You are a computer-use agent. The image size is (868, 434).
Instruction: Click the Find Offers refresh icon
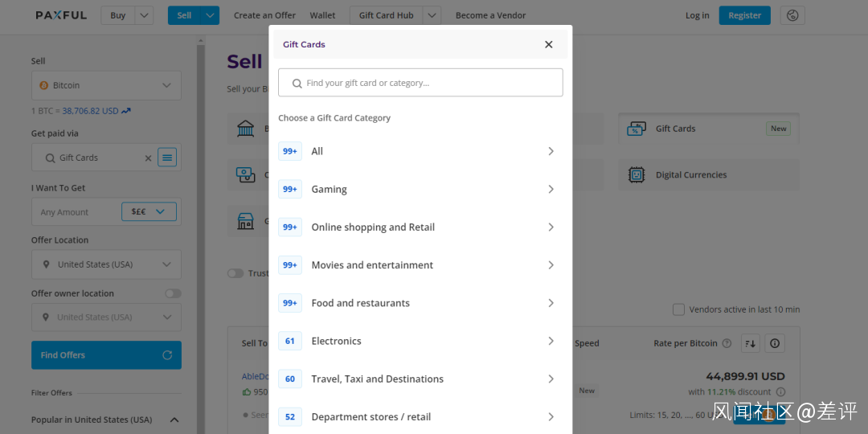coord(167,355)
